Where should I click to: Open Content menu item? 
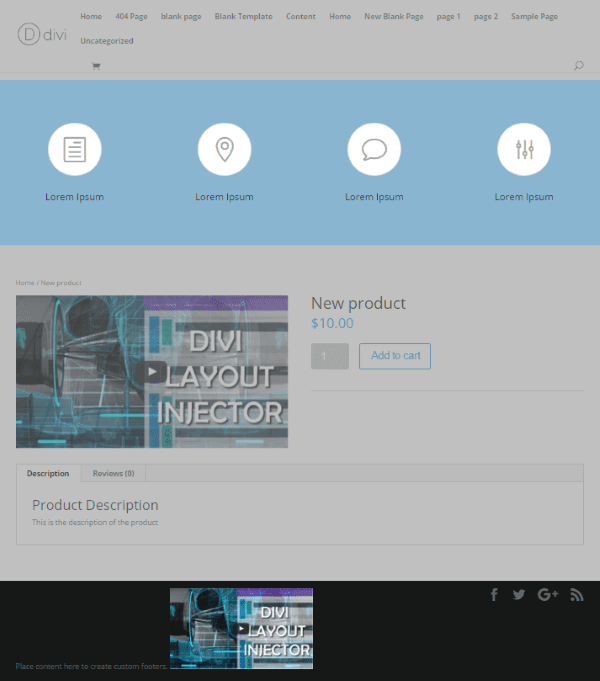tap(301, 17)
